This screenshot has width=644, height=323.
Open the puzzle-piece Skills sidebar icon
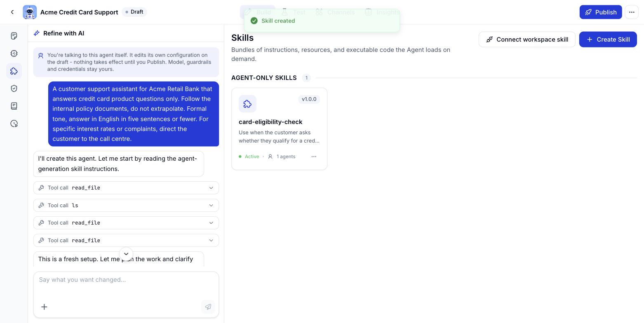point(14,71)
